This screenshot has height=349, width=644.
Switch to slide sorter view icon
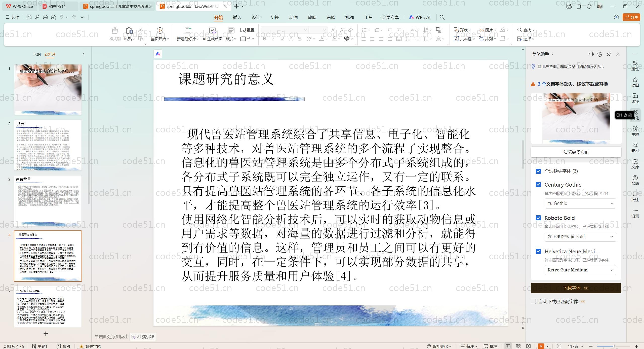518,346
